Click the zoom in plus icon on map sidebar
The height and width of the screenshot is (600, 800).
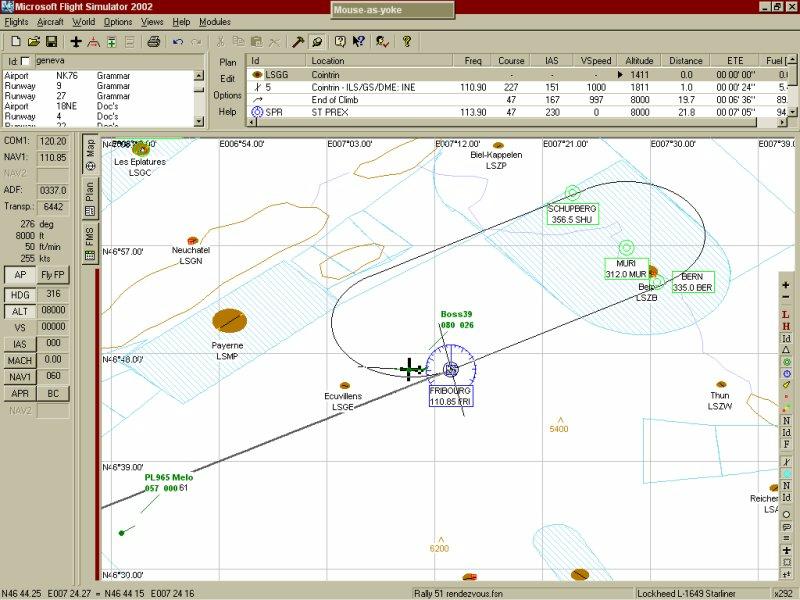point(787,283)
